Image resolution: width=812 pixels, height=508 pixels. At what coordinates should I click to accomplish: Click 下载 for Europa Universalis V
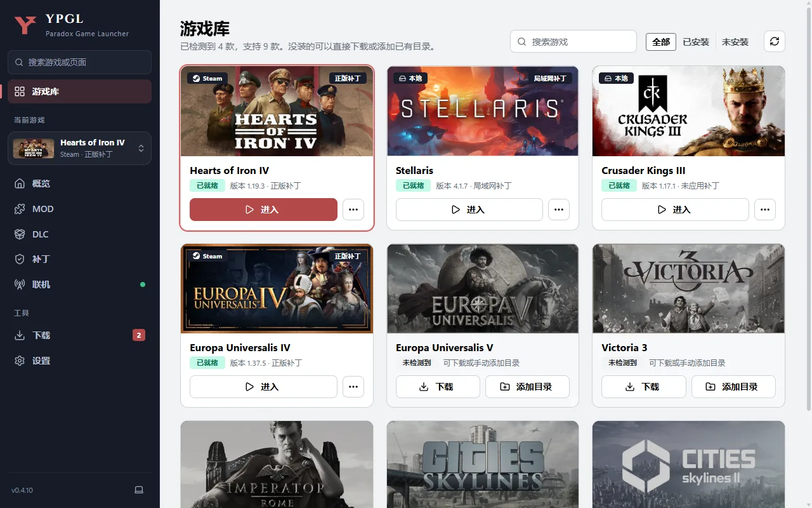tap(438, 387)
